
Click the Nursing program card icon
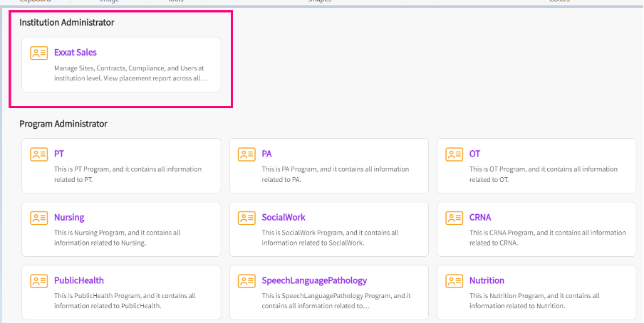pyautogui.click(x=39, y=218)
